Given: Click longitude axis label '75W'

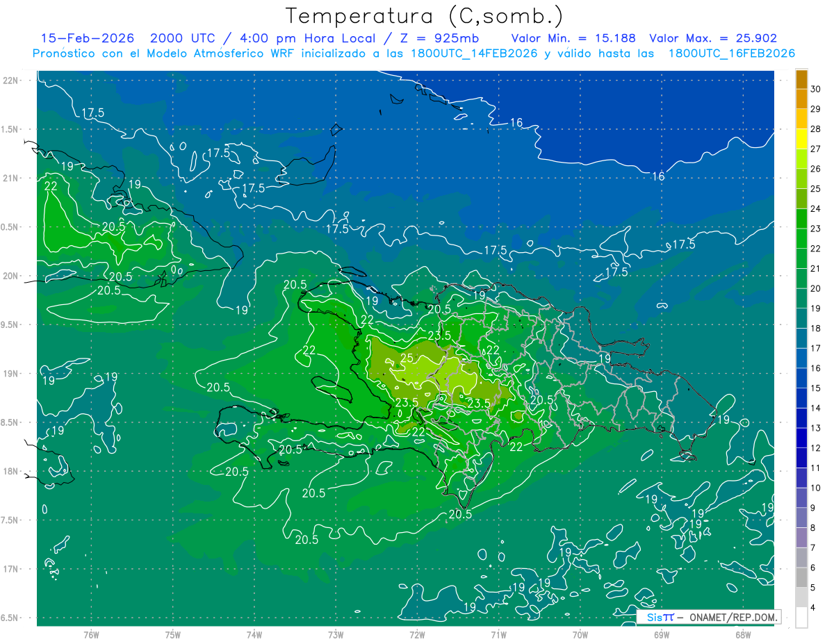Looking at the screenshot, I should pyautogui.click(x=173, y=634).
